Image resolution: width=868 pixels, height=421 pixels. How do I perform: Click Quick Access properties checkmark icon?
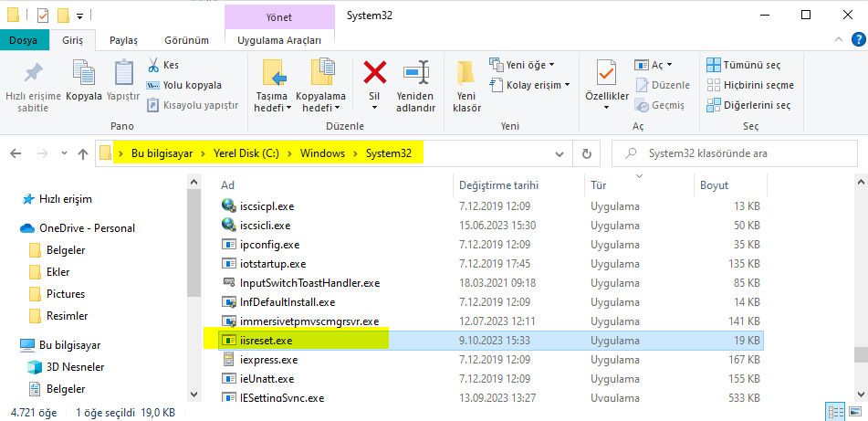click(x=43, y=15)
